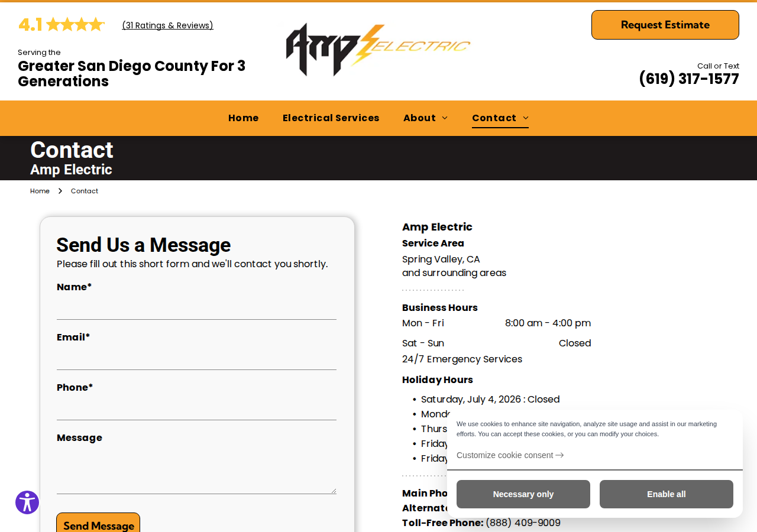Click 'Business Hours' heading

440,307
